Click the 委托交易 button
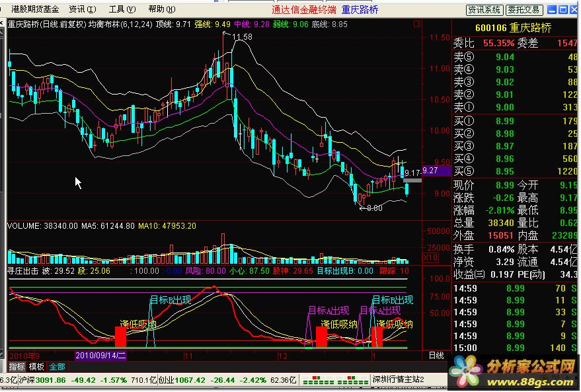This screenshot has width=581, height=392. 524,10
